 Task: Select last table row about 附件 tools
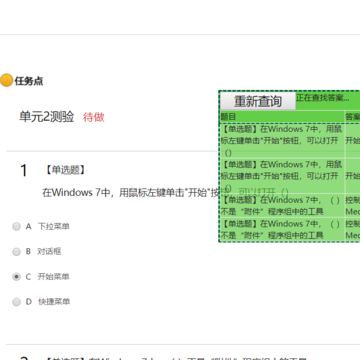click(x=290, y=229)
